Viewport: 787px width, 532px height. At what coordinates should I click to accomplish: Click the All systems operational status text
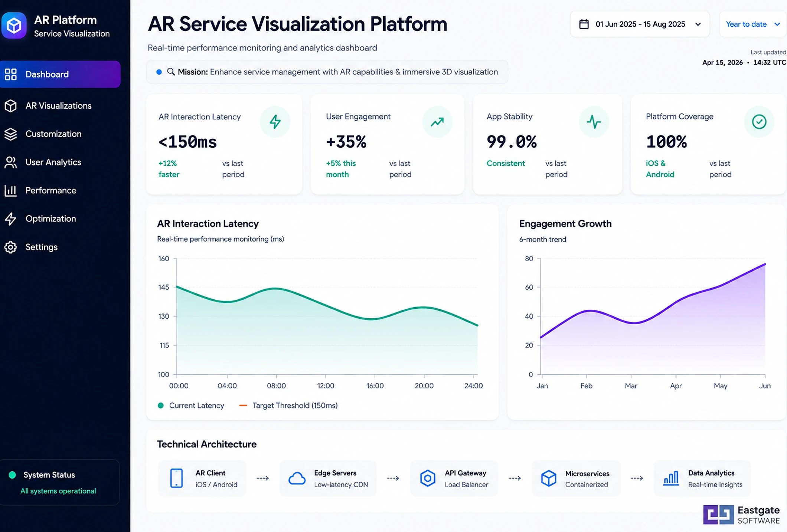point(58,491)
